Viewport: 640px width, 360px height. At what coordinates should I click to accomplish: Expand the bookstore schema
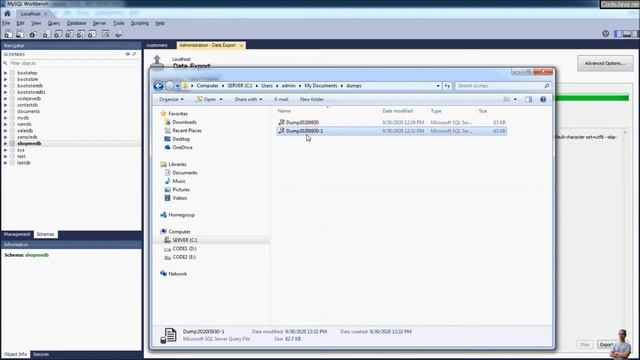click(x=6, y=79)
